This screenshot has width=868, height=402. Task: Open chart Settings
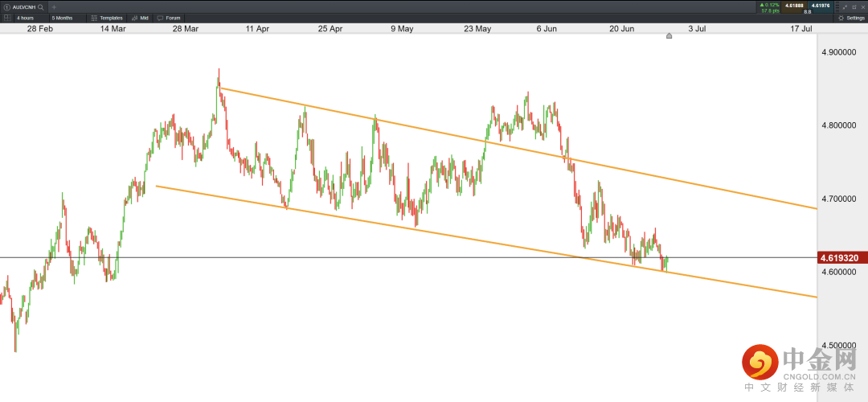point(851,18)
